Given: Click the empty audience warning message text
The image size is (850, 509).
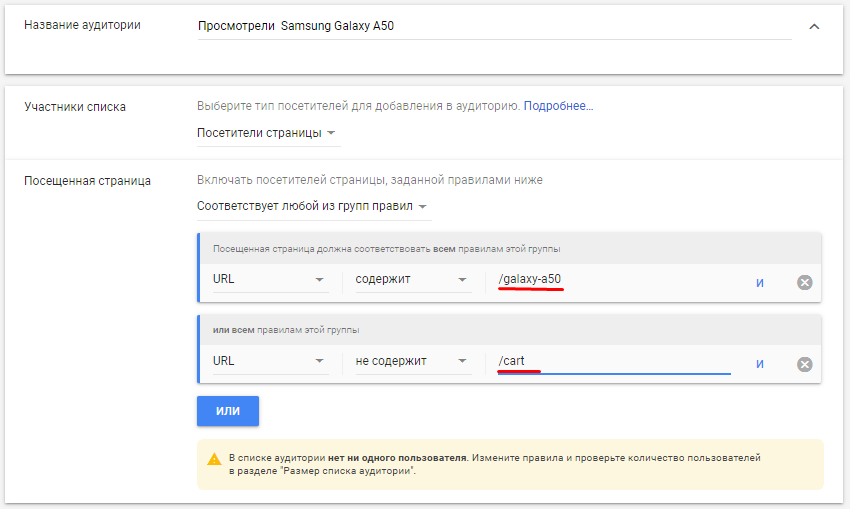Looking at the screenshot, I should [x=494, y=463].
